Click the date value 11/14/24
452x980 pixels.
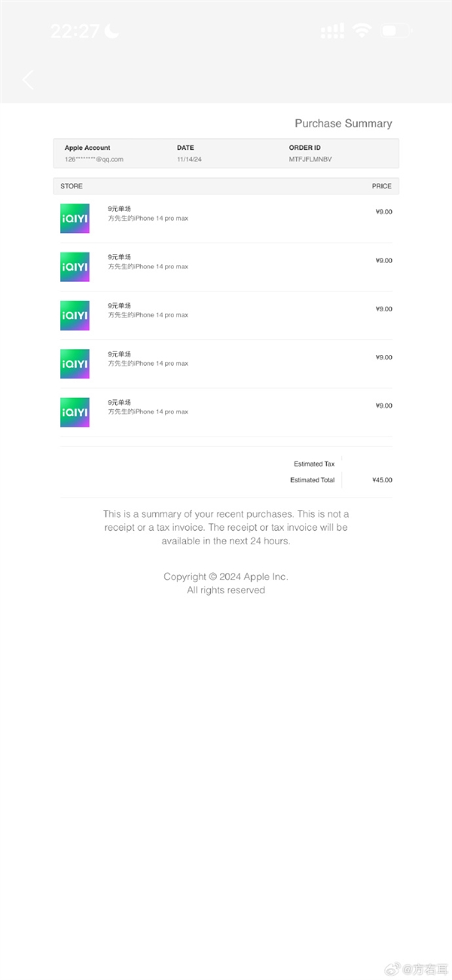coord(189,159)
